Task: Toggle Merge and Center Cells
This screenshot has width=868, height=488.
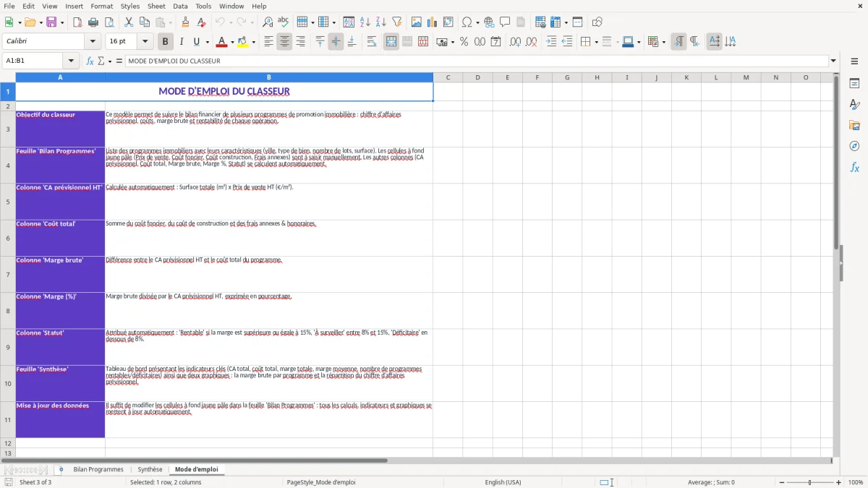Action: 391,42
